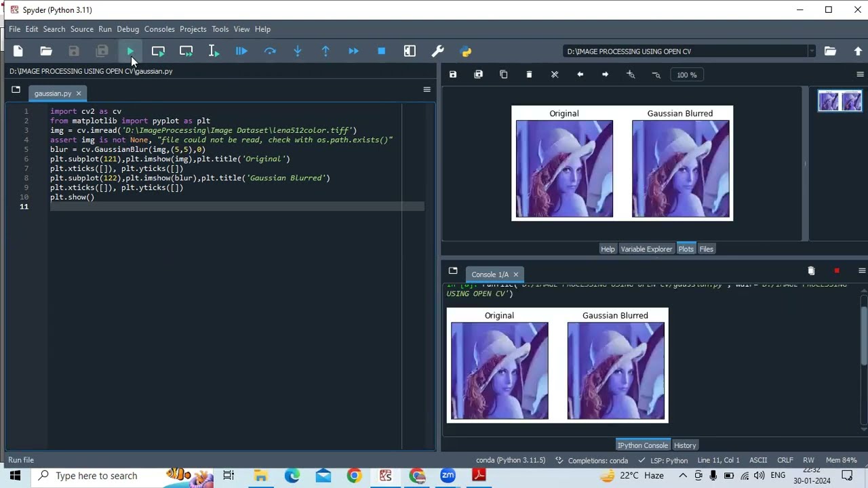Viewport: 868px width, 488px height.
Task: Browse console tabs
Action: tap(453, 270)
